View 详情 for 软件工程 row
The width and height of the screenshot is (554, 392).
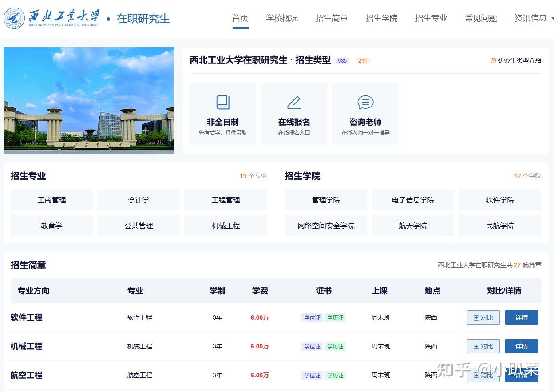tap(522, 317)
